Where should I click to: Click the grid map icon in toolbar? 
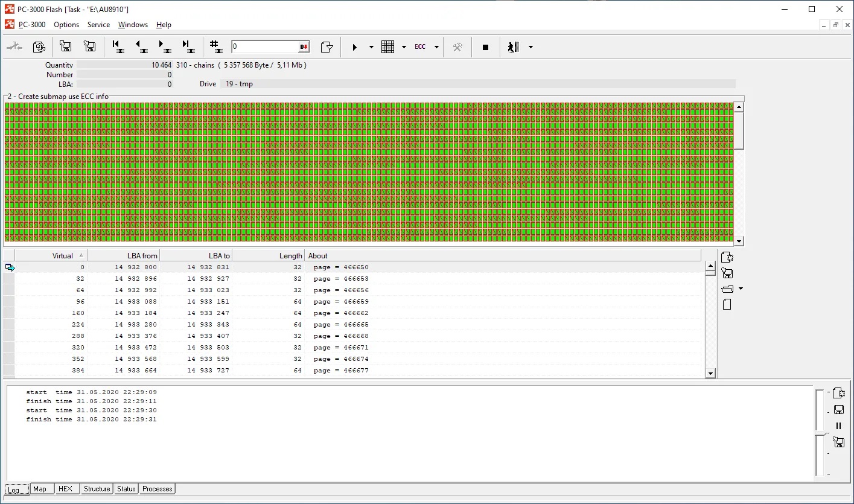pyautogui.click(x=388, y=47)
